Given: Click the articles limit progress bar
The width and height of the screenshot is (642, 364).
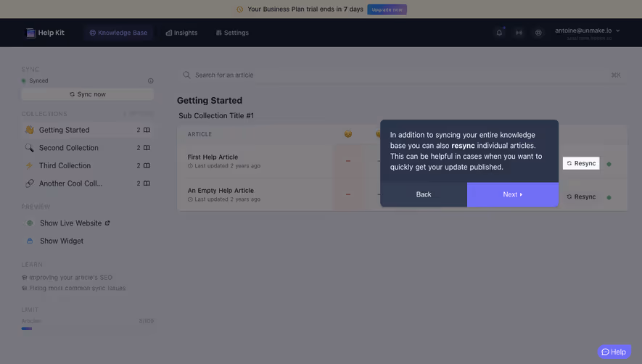Looking at the screenshot, I should point(87,328).
